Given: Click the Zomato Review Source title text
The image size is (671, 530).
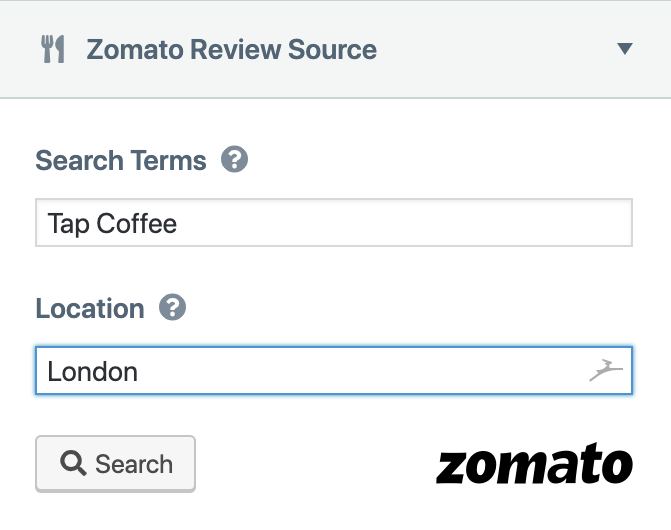Looking at the screenshot, I should coord(232,49).
